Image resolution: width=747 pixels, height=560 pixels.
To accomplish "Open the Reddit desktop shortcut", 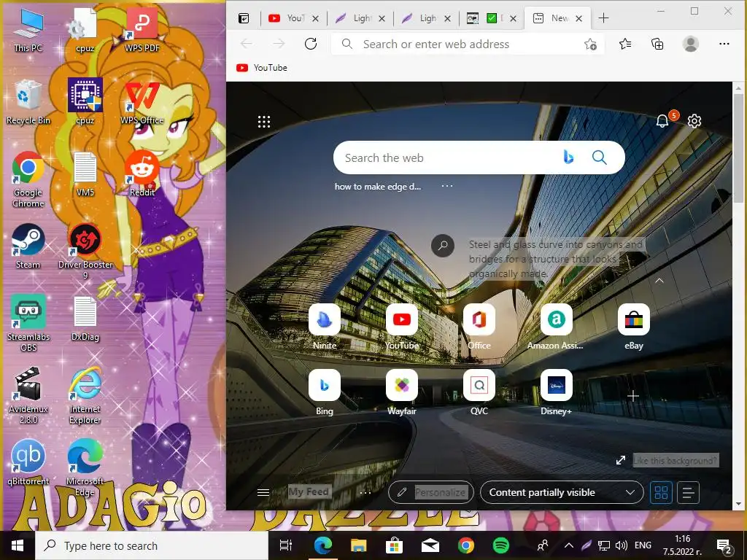I will 142,174.
